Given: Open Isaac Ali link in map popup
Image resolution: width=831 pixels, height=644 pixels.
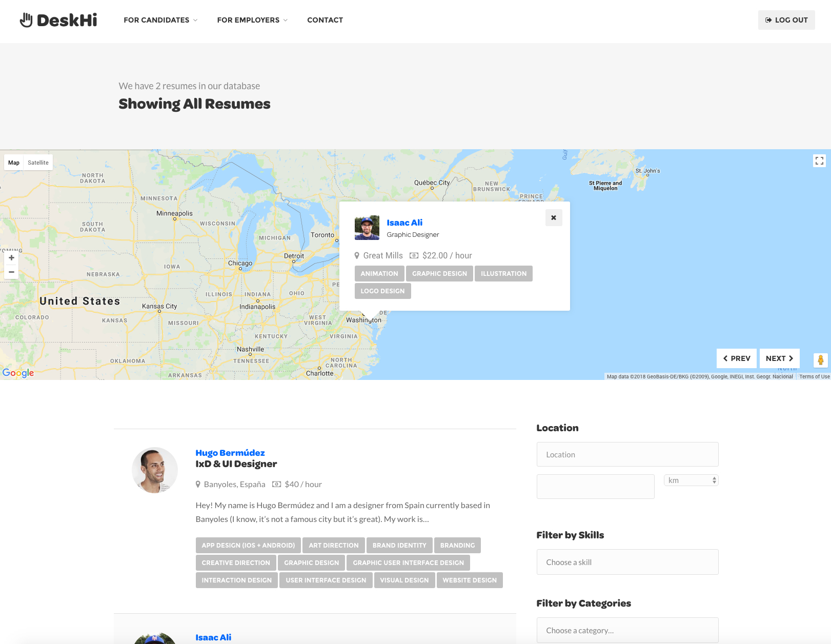Looking at the screenshot, I should (404, 223).
